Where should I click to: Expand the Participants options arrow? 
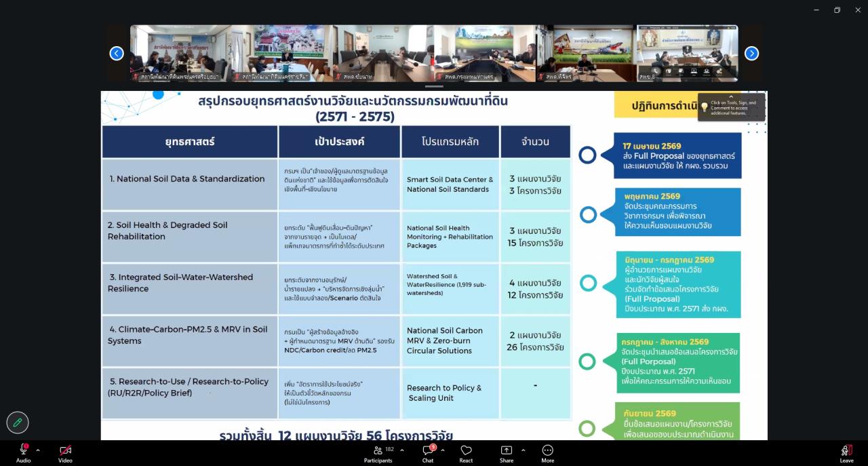(401, 450)
